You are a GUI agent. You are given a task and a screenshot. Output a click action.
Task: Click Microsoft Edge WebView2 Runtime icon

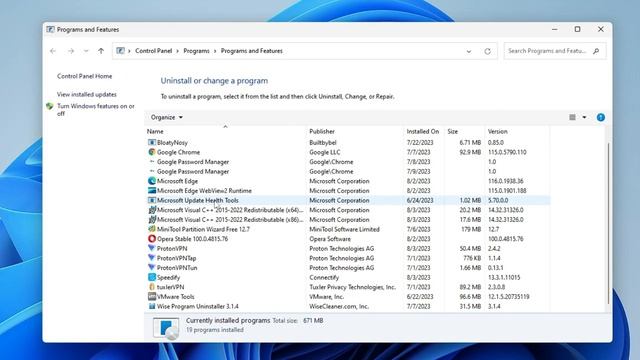click(x=152, y=191)
